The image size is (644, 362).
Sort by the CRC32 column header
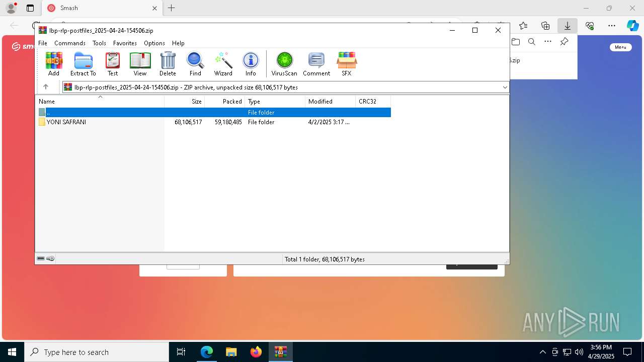click(373, 101)
